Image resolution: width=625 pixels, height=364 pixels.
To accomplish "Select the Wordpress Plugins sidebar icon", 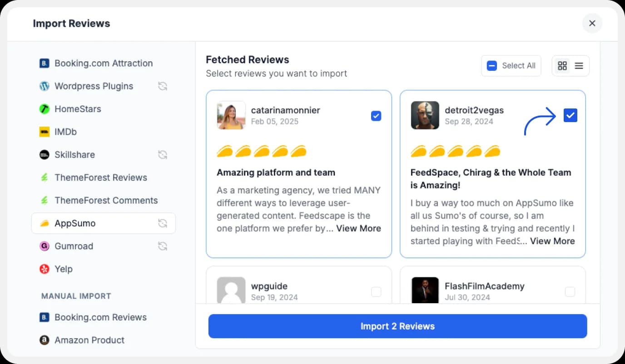I will (45, 86).
